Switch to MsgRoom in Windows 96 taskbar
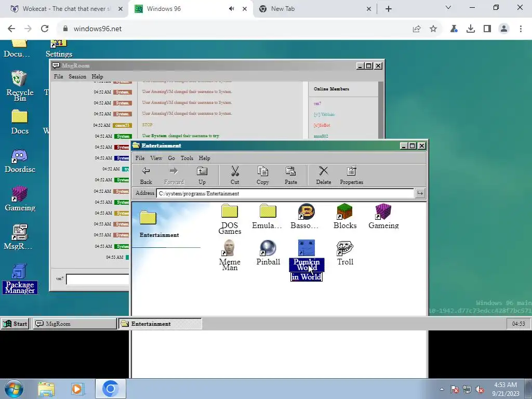This screenshot has height=399, width=532. click(x=74, y=324)
